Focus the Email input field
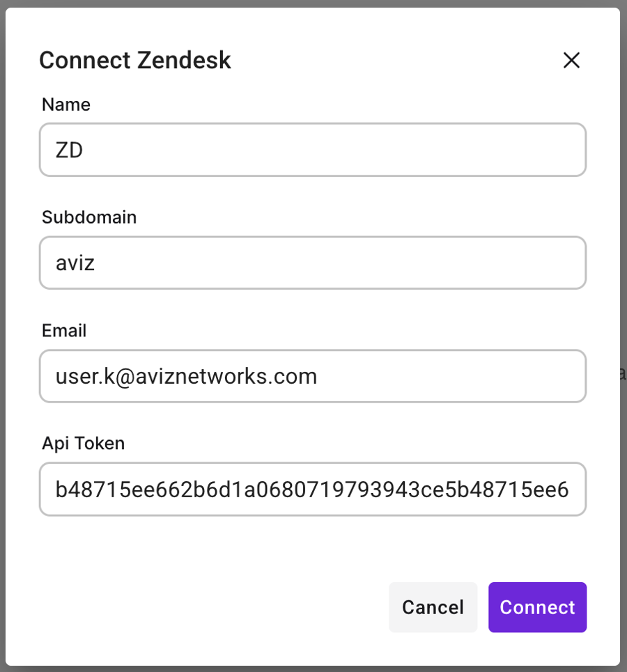Screen dimensions: 627x672 (x=312, y=376)
